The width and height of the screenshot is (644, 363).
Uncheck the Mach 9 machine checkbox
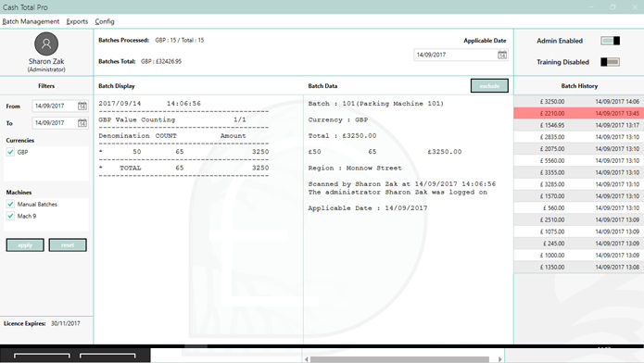point(10,216)
